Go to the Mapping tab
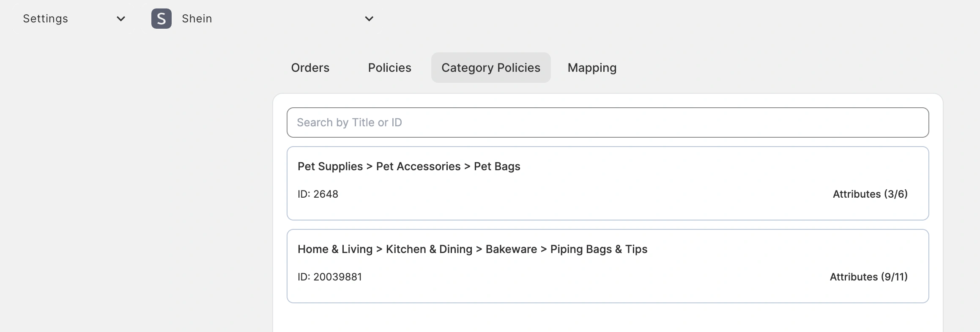 coord(592,68)
